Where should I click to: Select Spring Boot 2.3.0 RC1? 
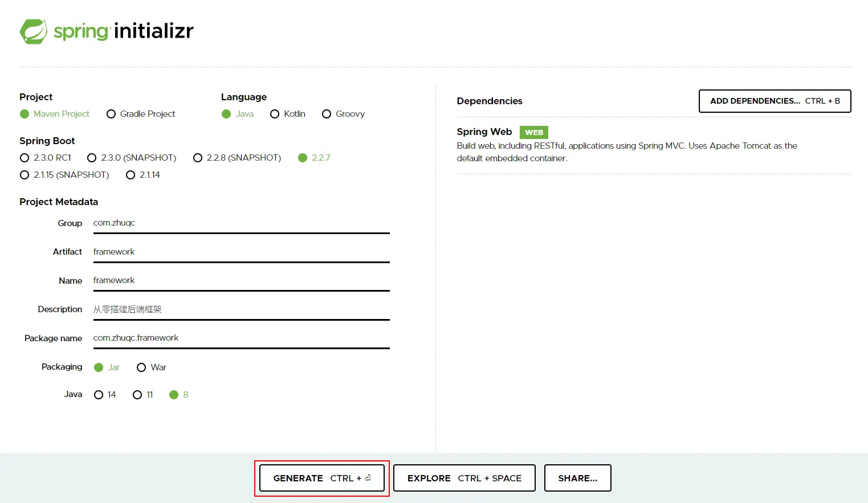click(46, 158)
